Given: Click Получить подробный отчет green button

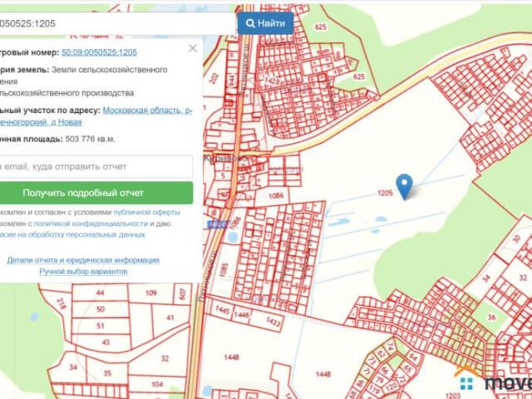Looking at the screenshot, I should click(96, 193).
